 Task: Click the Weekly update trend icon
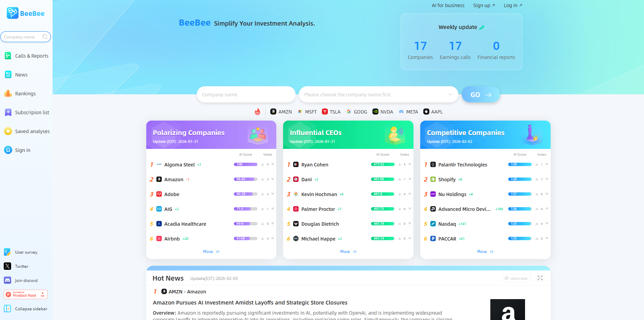(x=482, y=27)
